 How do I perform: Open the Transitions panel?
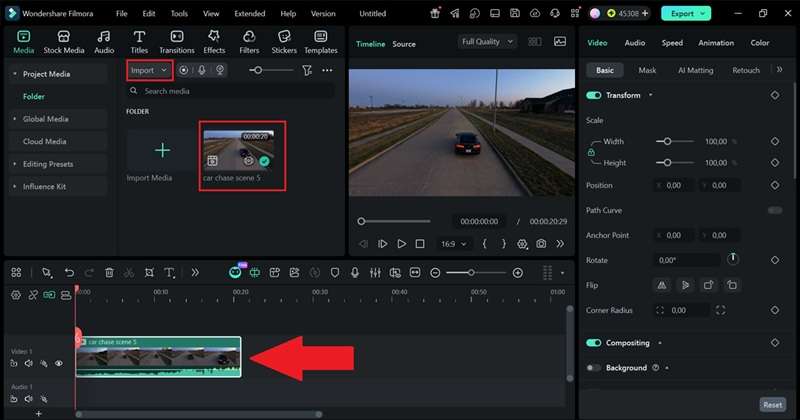click(x=177, y=42)
